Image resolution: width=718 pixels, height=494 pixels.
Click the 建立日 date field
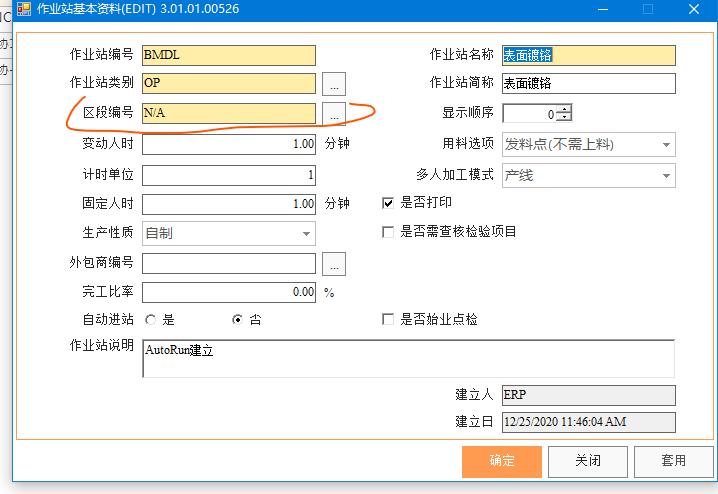(588, 422)
